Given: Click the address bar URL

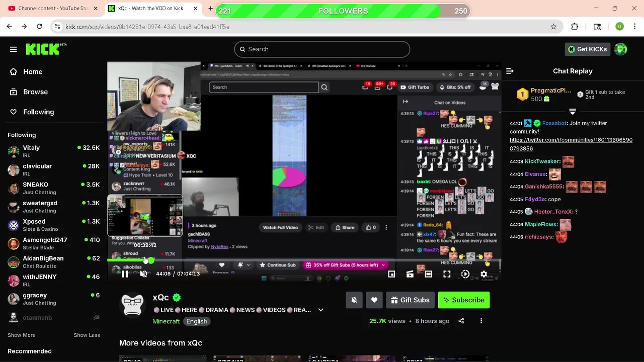Looking at the screenshot, I should (x=147, y=27).
